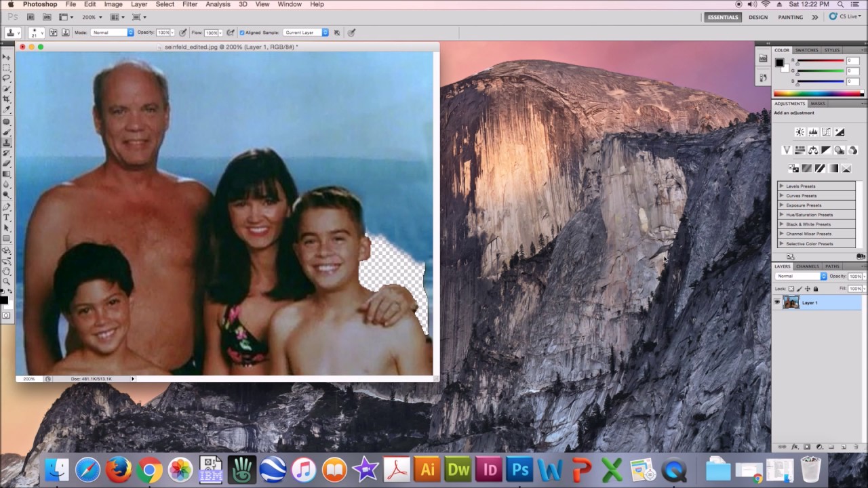Image resolution: width=868 pixels, height=488 pixels.
Task: Toggle lock layer position
Action: (807, 289)
